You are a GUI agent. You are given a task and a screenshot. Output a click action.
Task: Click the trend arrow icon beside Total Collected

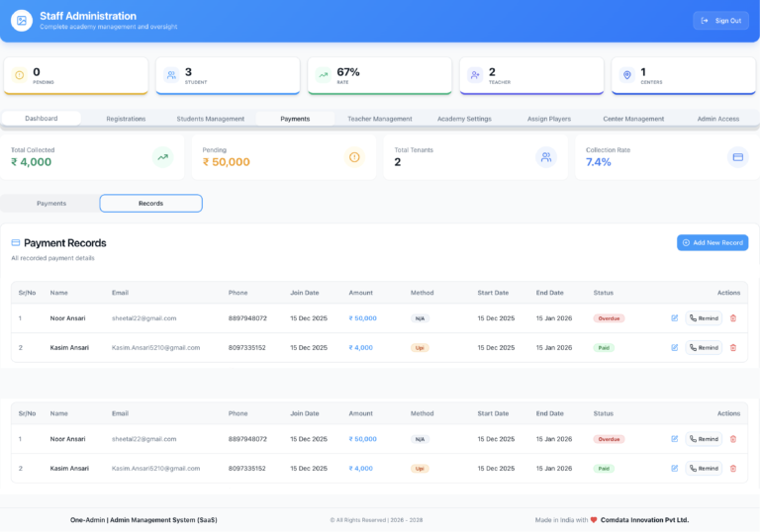coord(162,156)
